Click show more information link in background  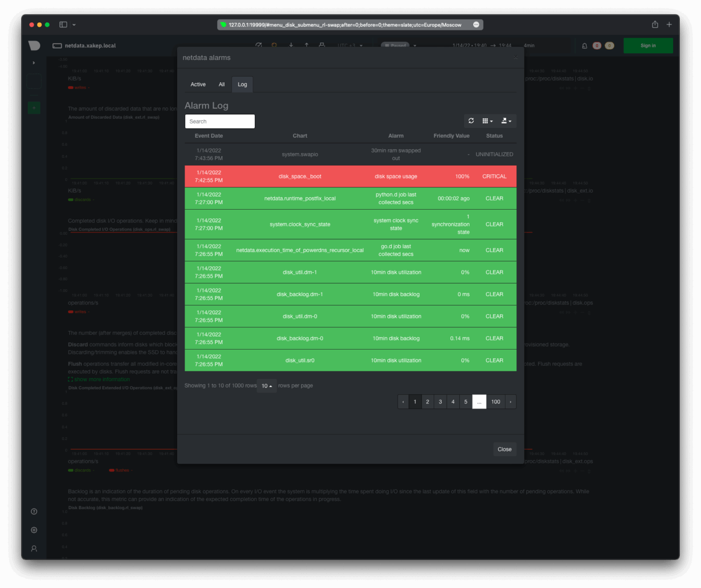click(102, 379)
